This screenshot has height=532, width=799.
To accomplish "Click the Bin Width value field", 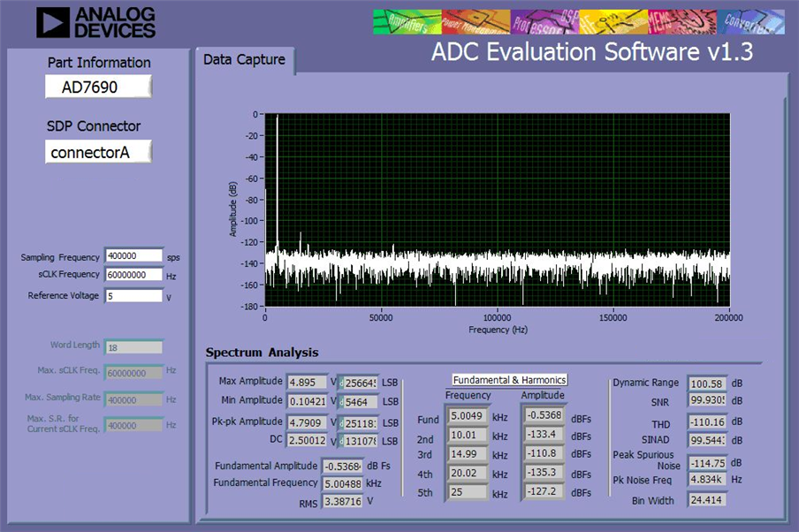I will pyautogui.click(x=707, y=500).
